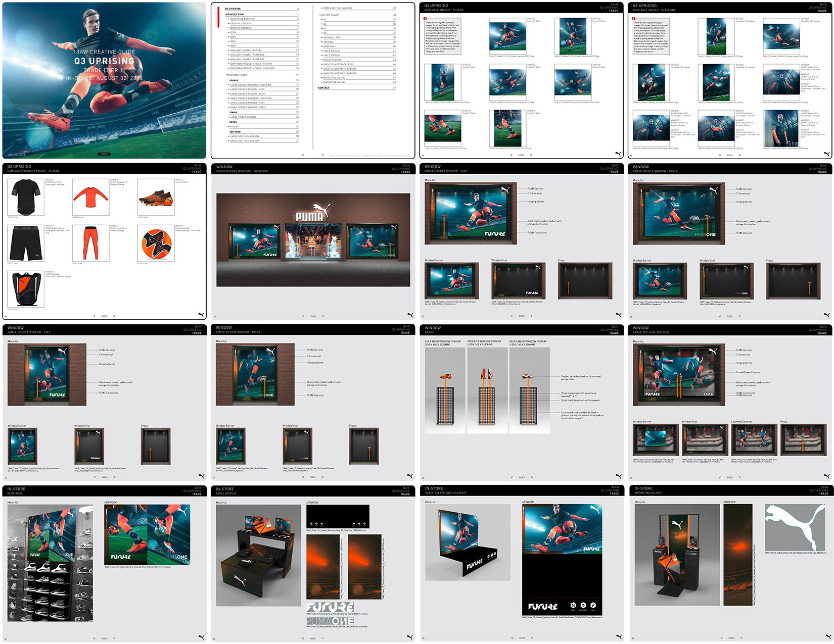
Task: Next page arrow on Shelf Talker (With Backer) page
Action: [x=531, y=638]
